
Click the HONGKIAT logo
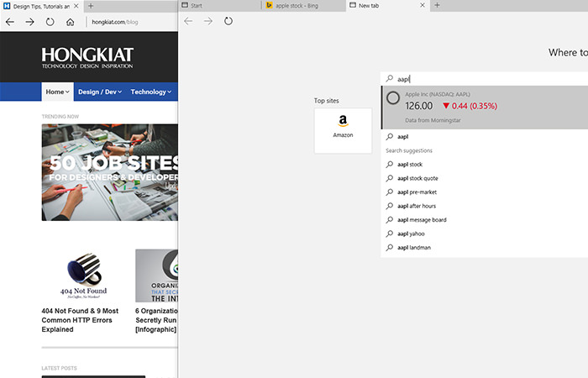pos(87,57)
